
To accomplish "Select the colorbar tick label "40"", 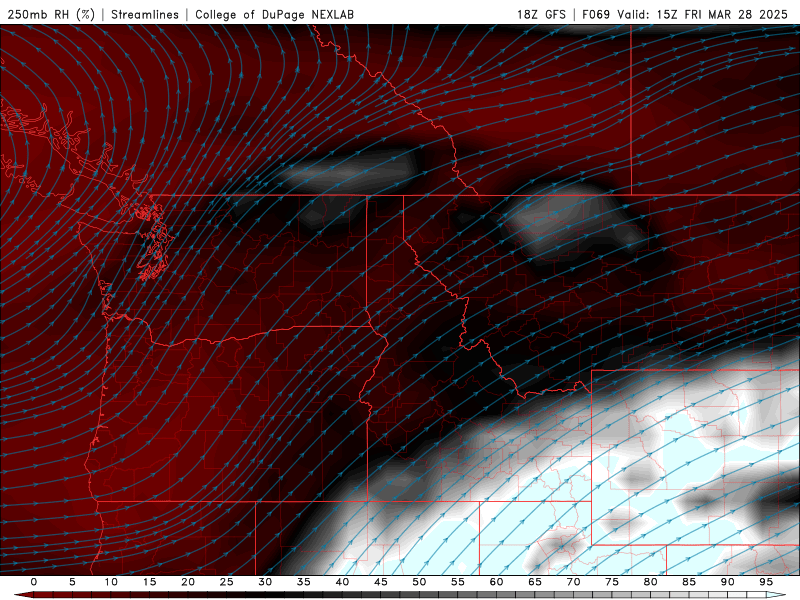I will point(342,582).
